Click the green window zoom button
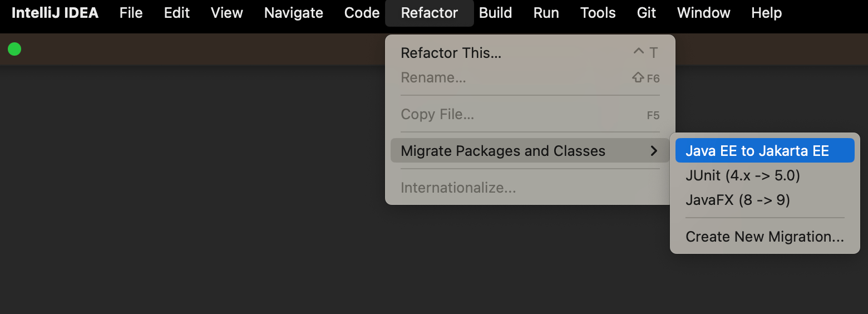 click(x=14, y=50)
